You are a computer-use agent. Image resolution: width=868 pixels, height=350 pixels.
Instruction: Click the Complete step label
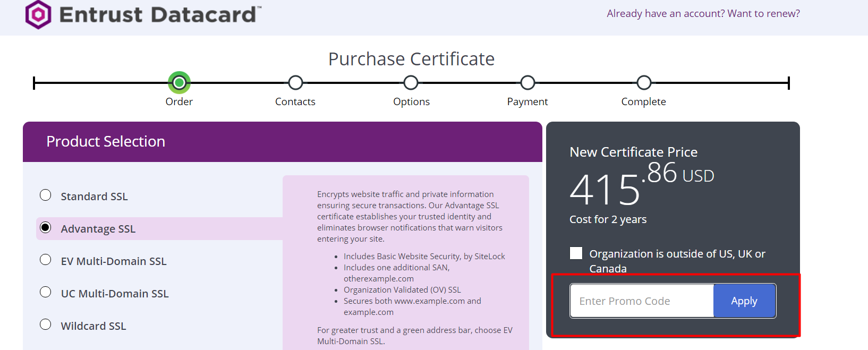click(643, 101)
